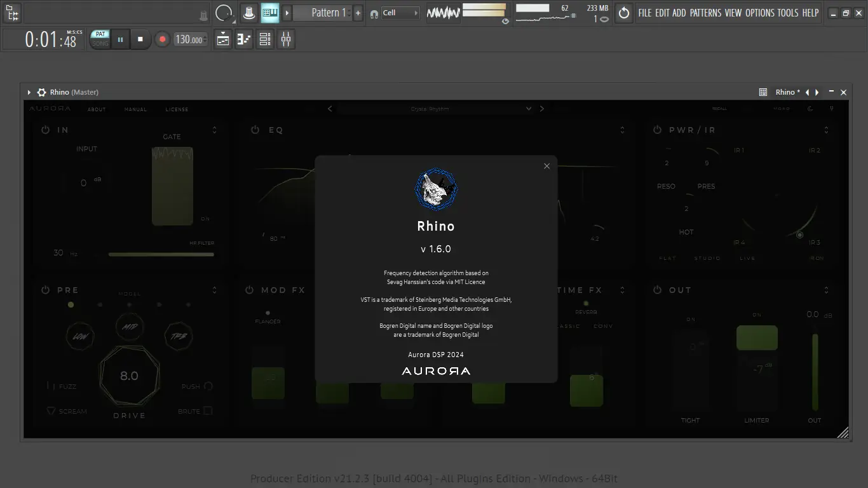Toggle the main snap magnet icon

tap(374, 13)
